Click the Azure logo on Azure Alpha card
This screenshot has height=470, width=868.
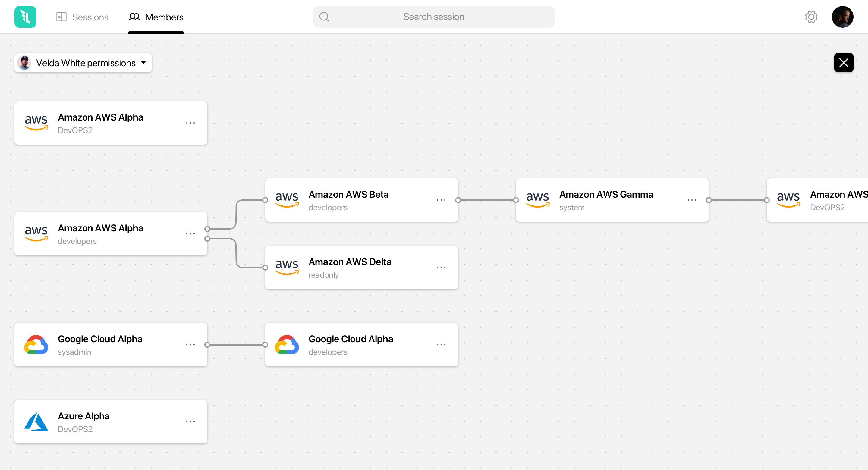[36, 422]
